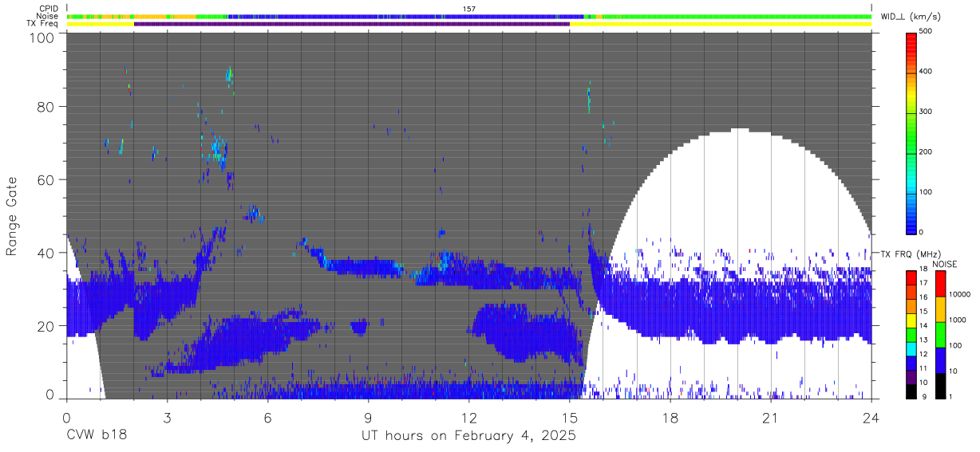Pick the blue swatch in the NOISE legend
980x452 pixels.
coord(939,360)
